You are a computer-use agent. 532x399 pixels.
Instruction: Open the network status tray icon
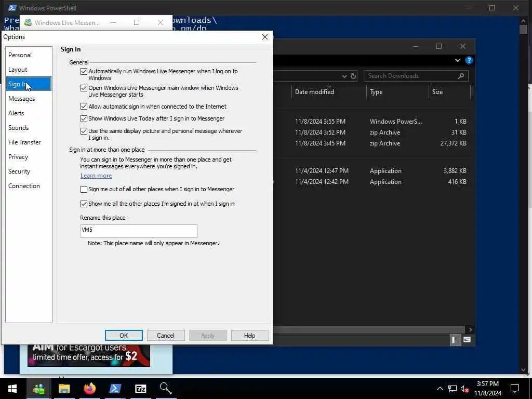coord(453,389)
